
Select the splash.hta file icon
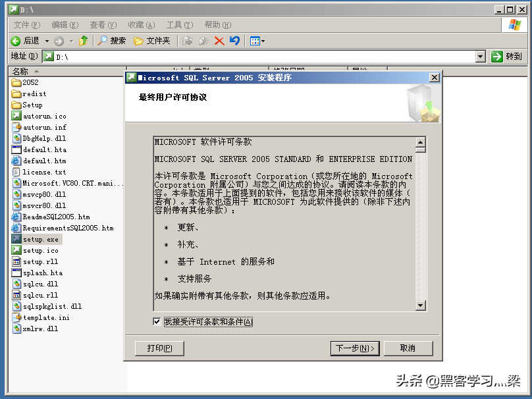click(16, 273)
